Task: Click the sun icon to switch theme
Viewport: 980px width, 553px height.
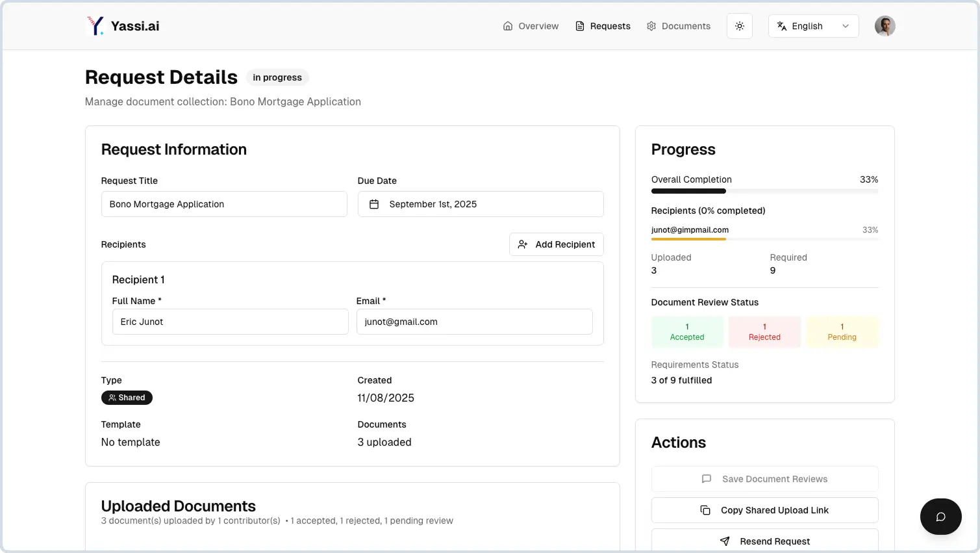Action: click(x=739, y=26)
